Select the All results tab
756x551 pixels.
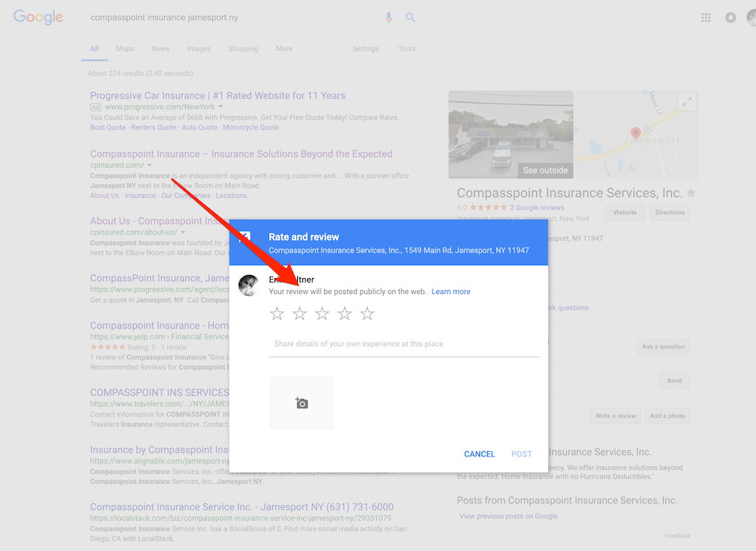[94, 48]
